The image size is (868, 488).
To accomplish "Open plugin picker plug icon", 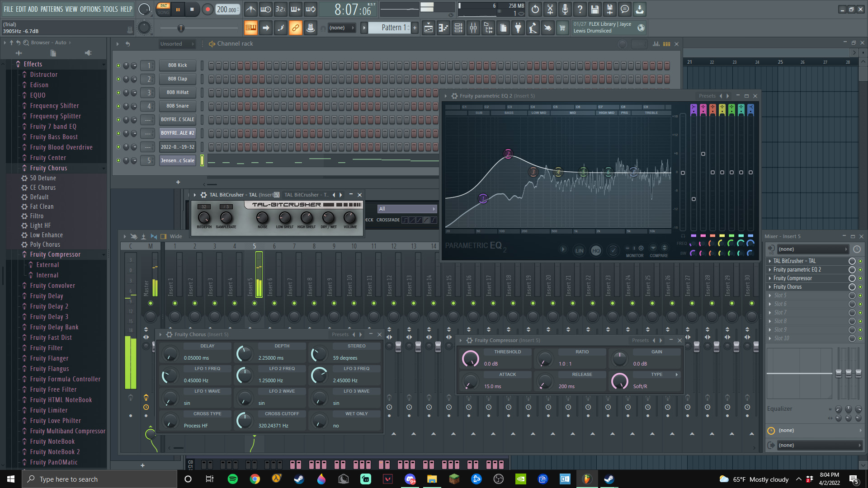I will pyautogui.click(x=518, y=28).
